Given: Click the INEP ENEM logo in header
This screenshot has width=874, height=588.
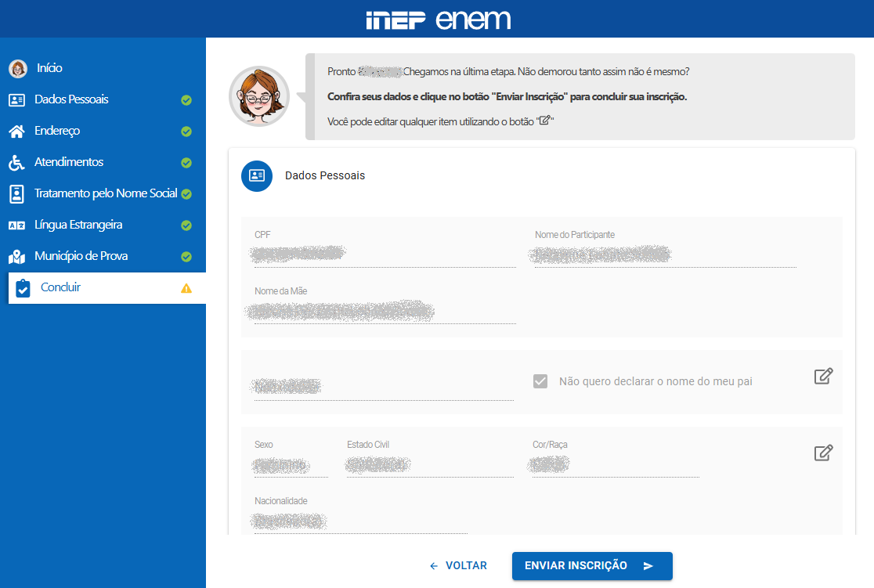Looking at the screenshot, I should pyautogui.click(x=437, y=19).
